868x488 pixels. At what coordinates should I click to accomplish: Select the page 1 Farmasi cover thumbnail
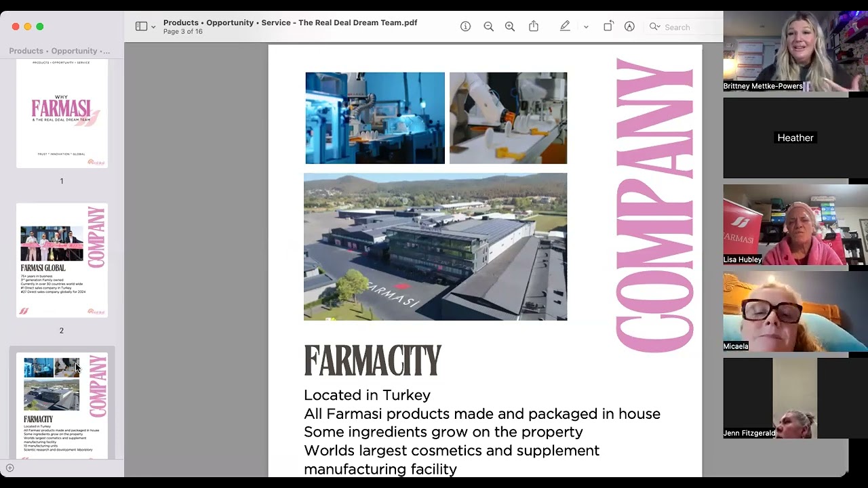tap(62, 113)
